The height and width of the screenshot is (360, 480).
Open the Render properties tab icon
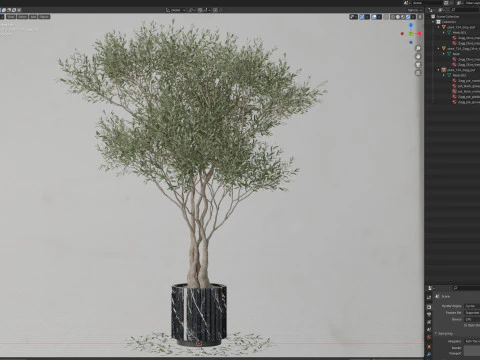click(x=429, y=307)
